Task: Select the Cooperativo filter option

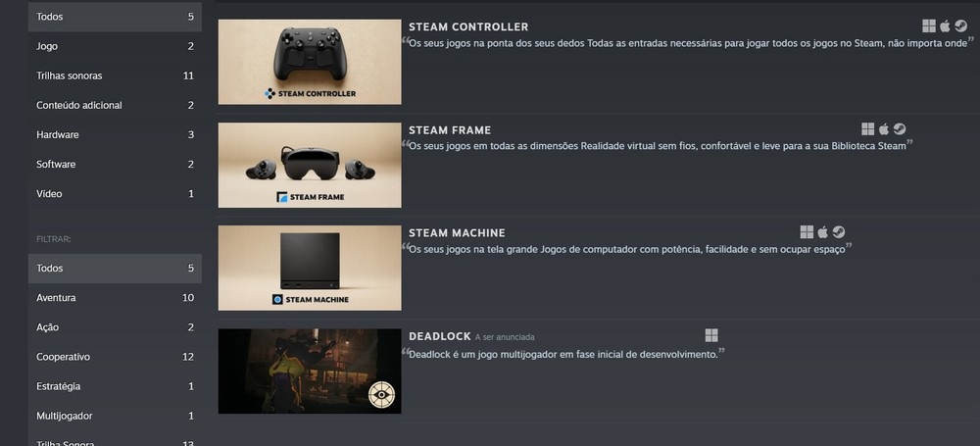Action: point(115,357)
